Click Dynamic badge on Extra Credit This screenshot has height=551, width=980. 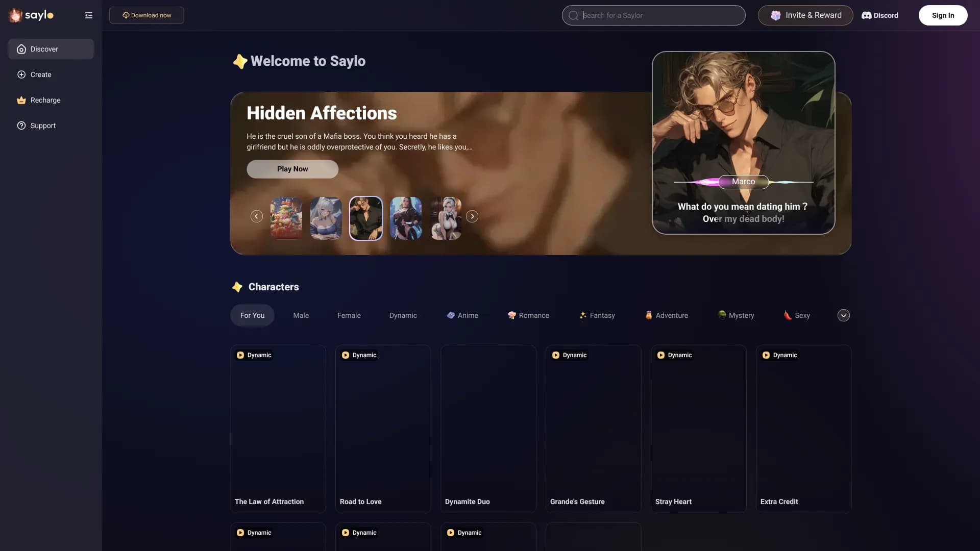pos(780,355)
